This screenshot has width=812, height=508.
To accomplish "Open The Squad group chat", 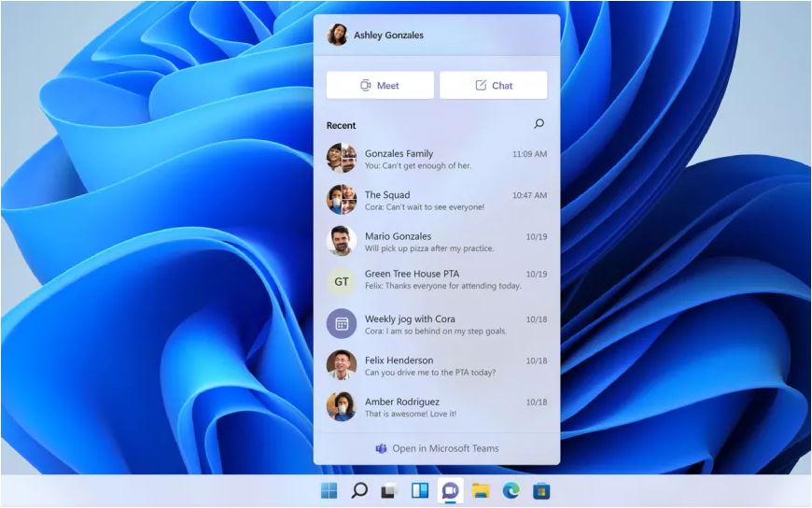I will [437, 200].
